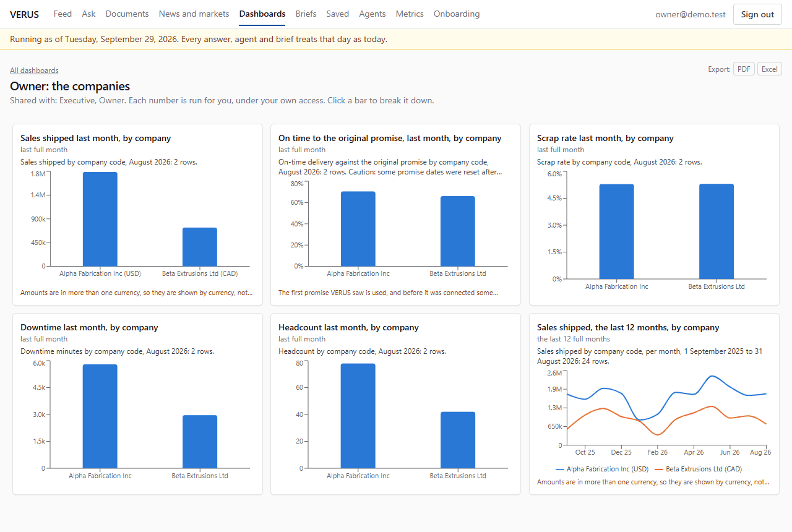Click Beta Extrusions Ltd (CAD) legend entry
Viewport: 792px width, 532px height.
698,469
